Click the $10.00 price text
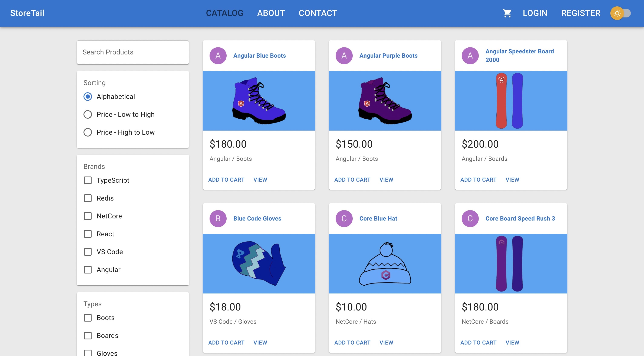 point(351,307)
